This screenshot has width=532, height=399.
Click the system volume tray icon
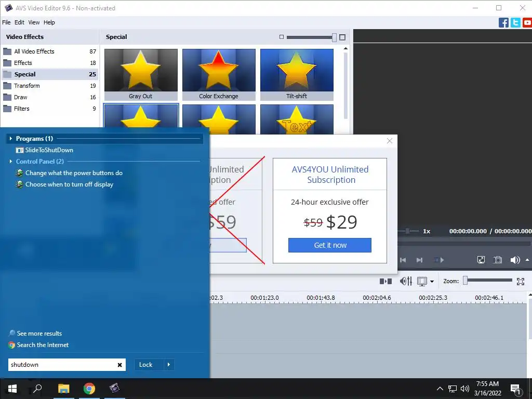click(465, 389)
